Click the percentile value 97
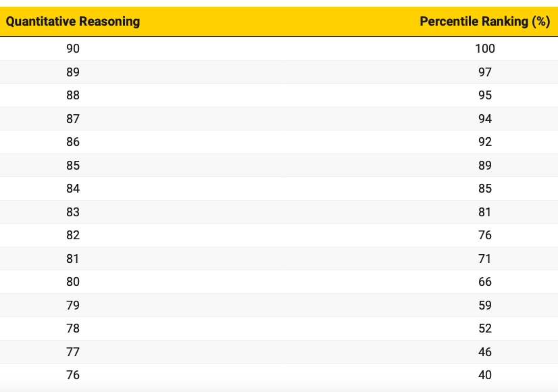Viewport: 558px width, 392px height. [x=484, y=72]
